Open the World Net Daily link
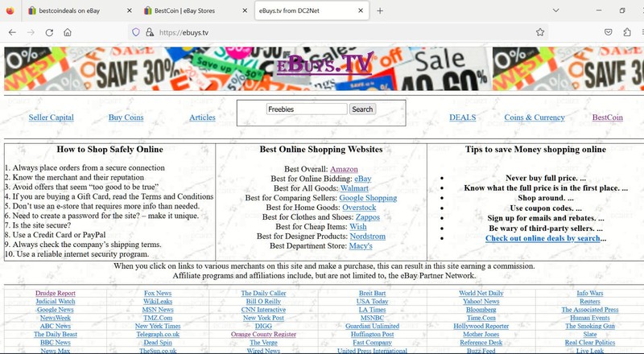The width and height of the screenshot is (644, 354). point(481,293)
